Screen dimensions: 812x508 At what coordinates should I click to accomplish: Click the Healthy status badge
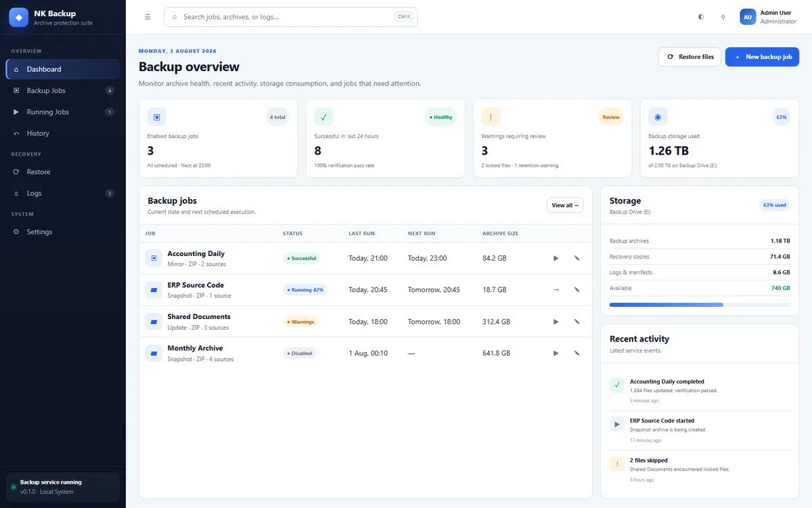(x=441, y=117)
